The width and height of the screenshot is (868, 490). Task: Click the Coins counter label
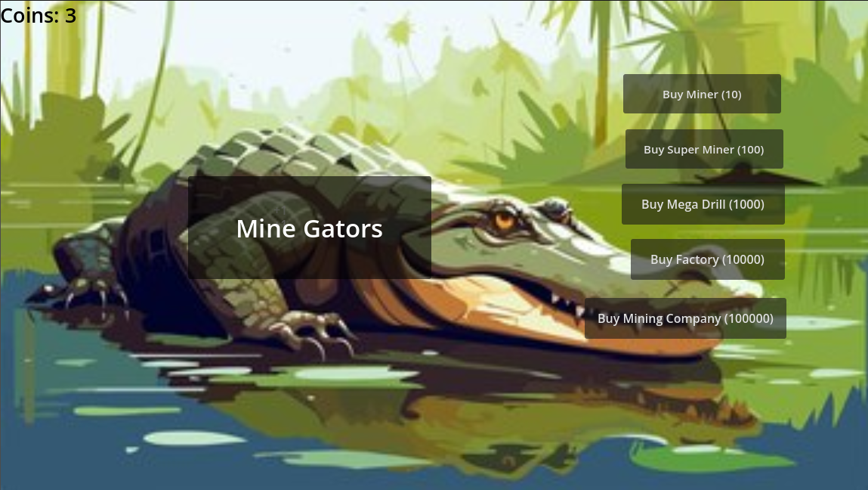[x=39, y=16]
